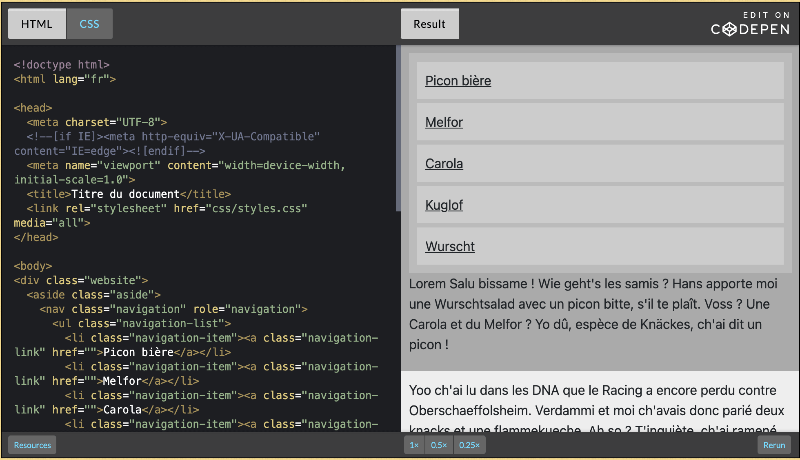
Task: Click the ul class="navigation-list" line
Action: [141, 323]
